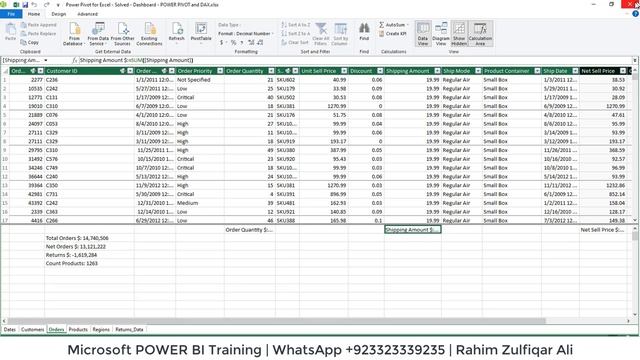Open the Discount column filter dropdown
The image size is (640, 360).
[x=380, y=71]
